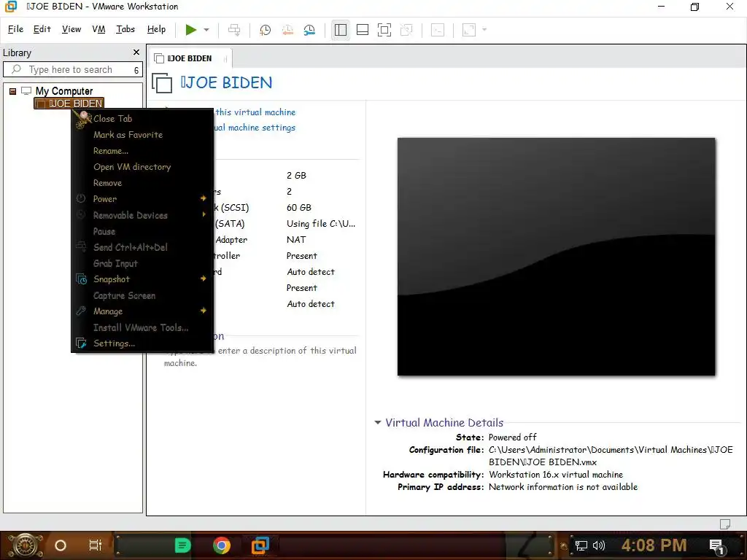Click the Power icon in context menu
This screenshot has width=747, height=560.
tap(82, 198)
